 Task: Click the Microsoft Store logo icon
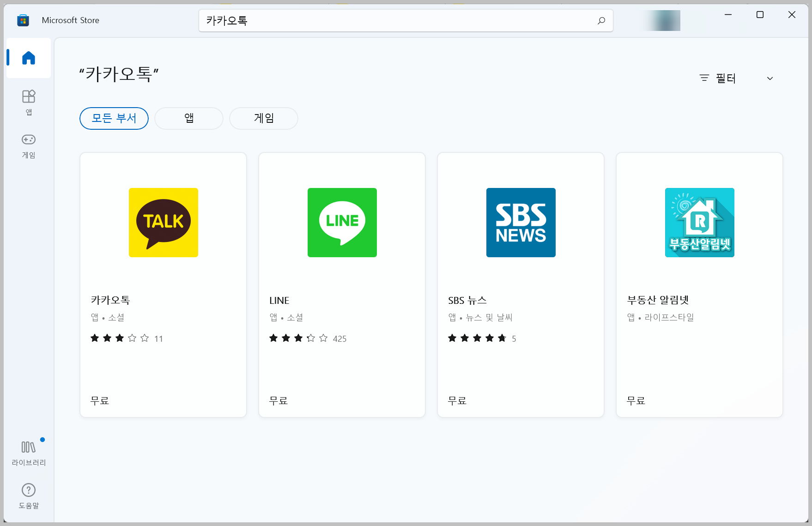point(23,20)
